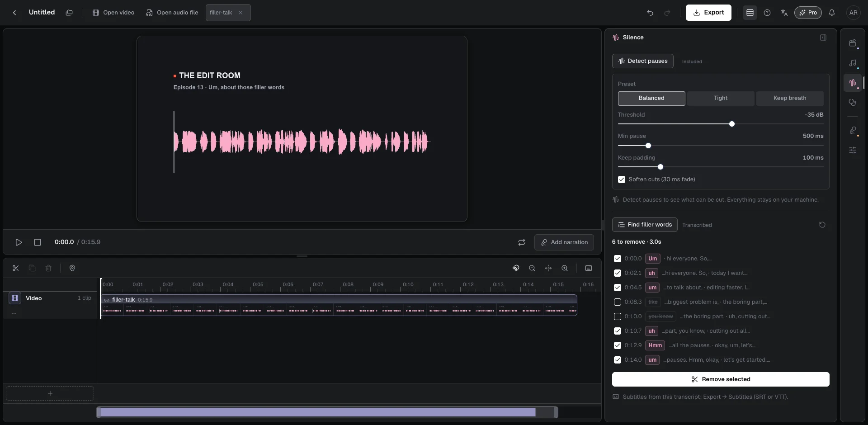Click the Export button
This screenshot has height=425, width=868.
coord(708,13)
